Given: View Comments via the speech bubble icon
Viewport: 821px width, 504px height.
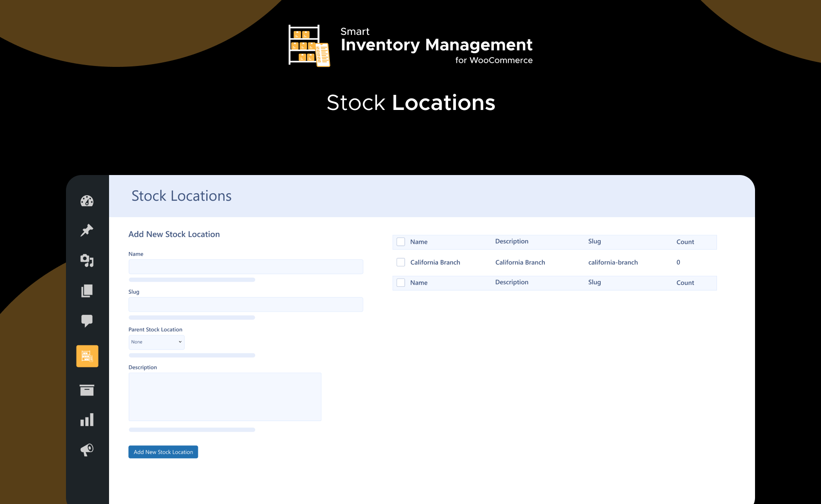Looking at the screenshot, I should point(87,321).
